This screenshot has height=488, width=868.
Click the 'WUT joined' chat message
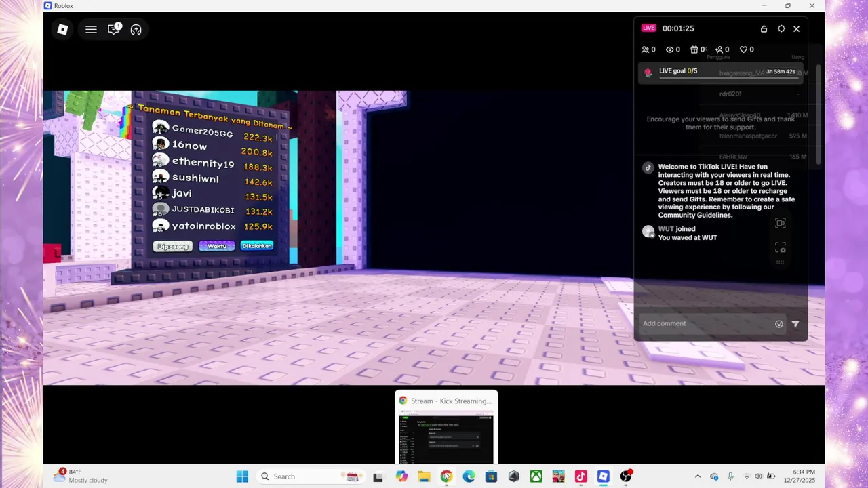point(677,229)
